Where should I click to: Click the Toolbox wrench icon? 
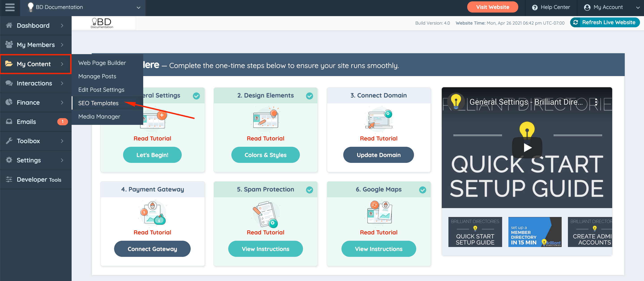click(9, 141)
